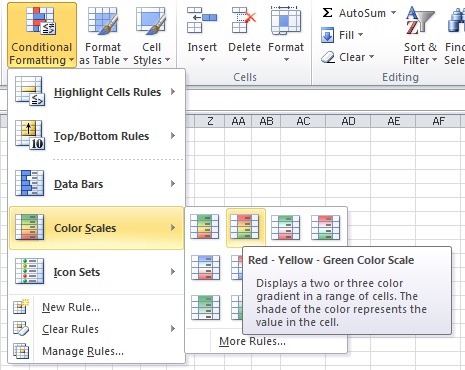Open the Icon Sets submenu
This screenshot has width=465, height=370.
(96, 272)
